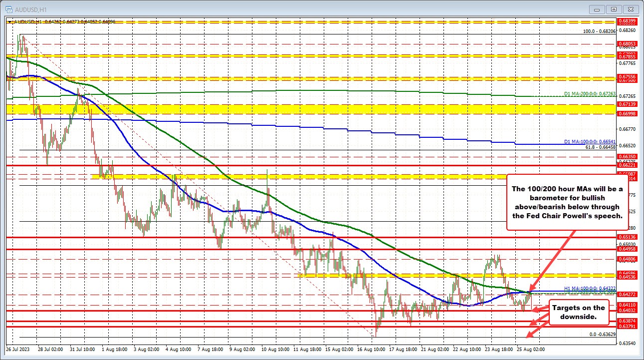
Task: Minimize the AUDUSD,H1 chart window
Action: coord(597,8)
